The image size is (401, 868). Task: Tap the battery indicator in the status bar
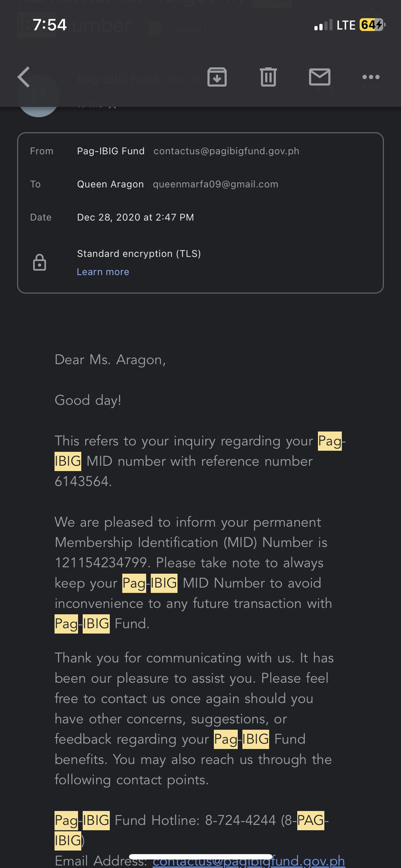372,25
